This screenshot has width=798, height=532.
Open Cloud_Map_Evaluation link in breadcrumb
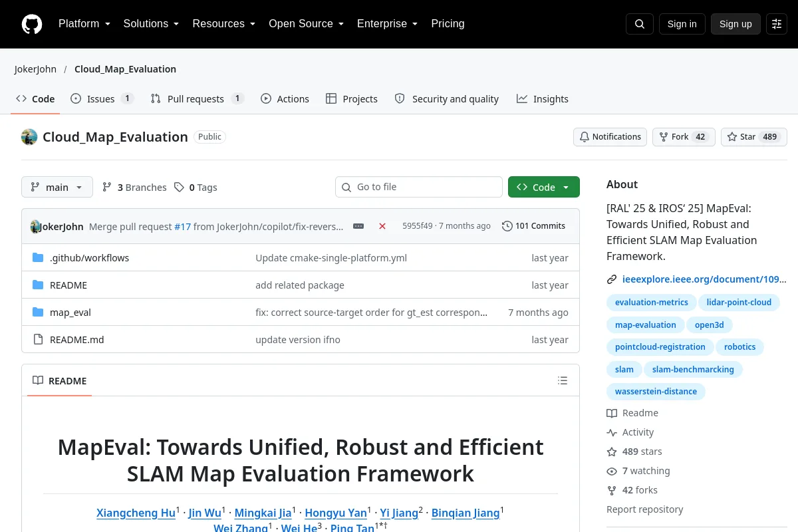click(x=125, y=69)
